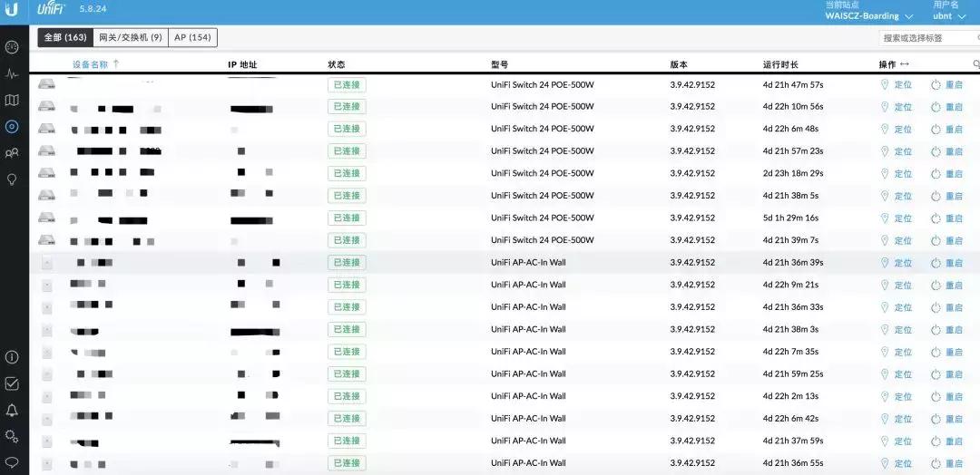Sort by 运行时长 column header
The width and height of the screenshot is (980, 475).
pyautogui.click(x=780, y=64)
